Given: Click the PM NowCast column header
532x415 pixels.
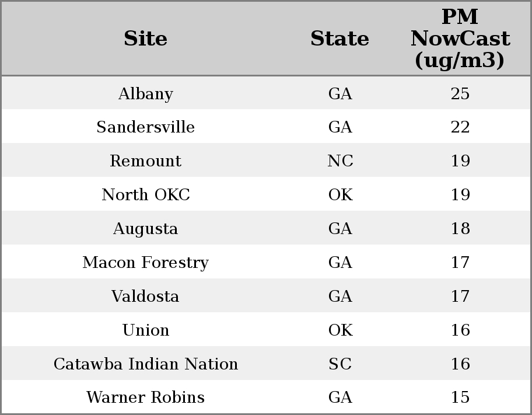Looking at the screenshot, I should coord(460,39).
